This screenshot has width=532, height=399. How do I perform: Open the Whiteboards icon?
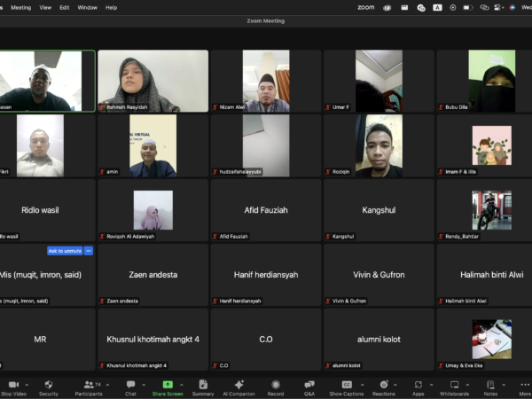pos(454,385)
